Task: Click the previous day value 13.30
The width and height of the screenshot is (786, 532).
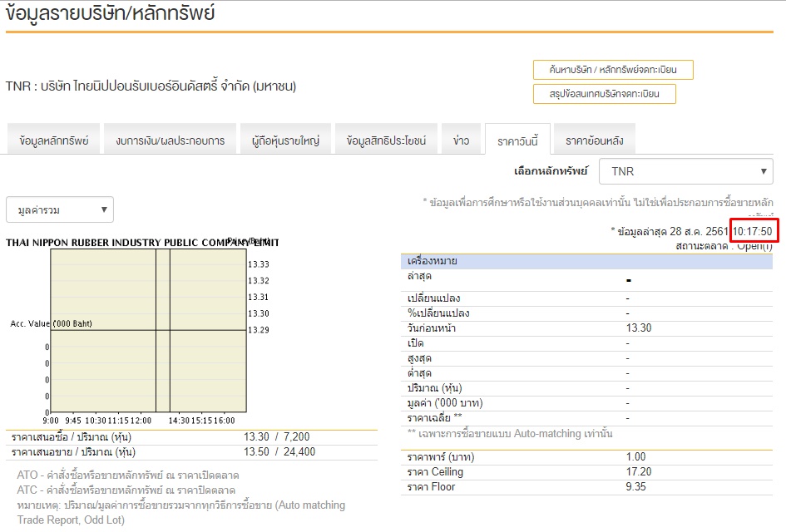Action: 639,328
